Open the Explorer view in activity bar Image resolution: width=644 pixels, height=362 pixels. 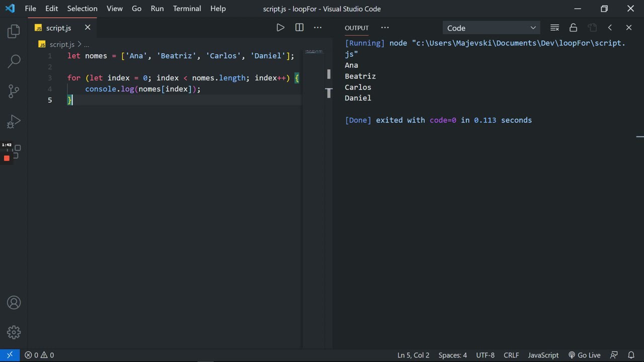14,31
